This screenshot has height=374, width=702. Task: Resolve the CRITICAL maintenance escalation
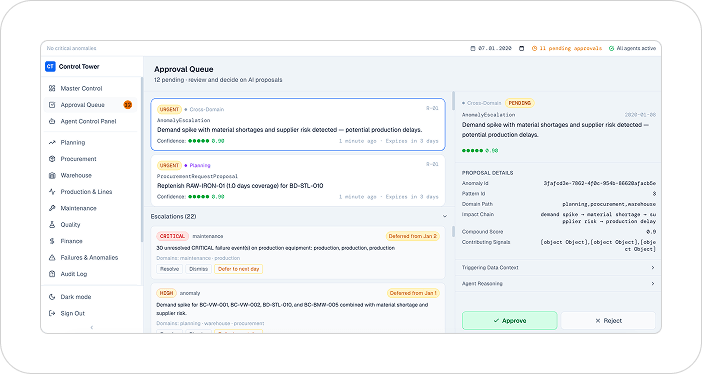coord(169,269)
